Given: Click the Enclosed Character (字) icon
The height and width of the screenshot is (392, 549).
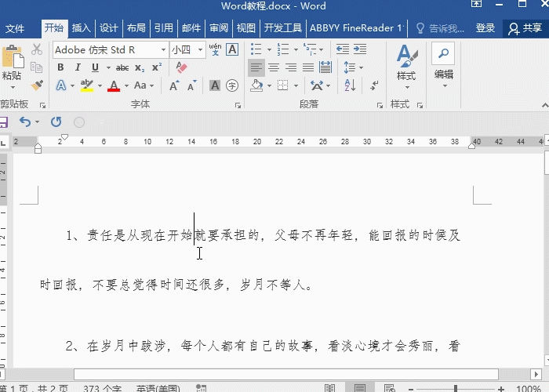Looking at the screenshot, I should pos(231,85).
